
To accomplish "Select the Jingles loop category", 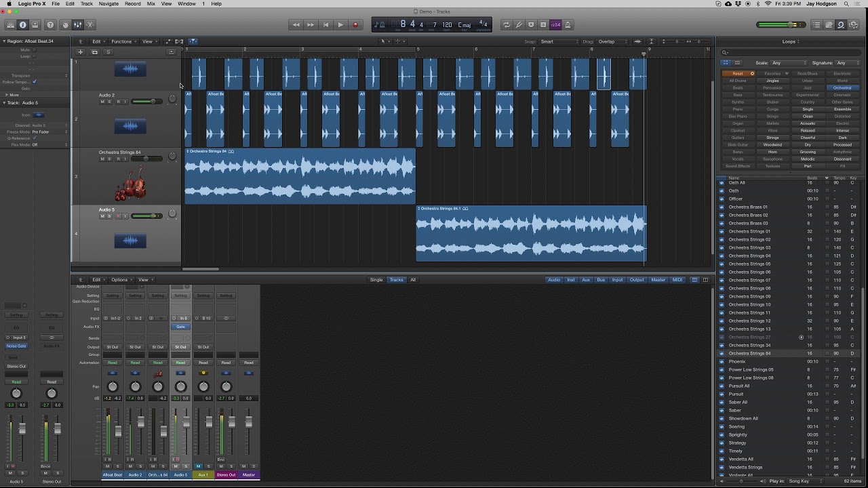I will pos(772,81).
